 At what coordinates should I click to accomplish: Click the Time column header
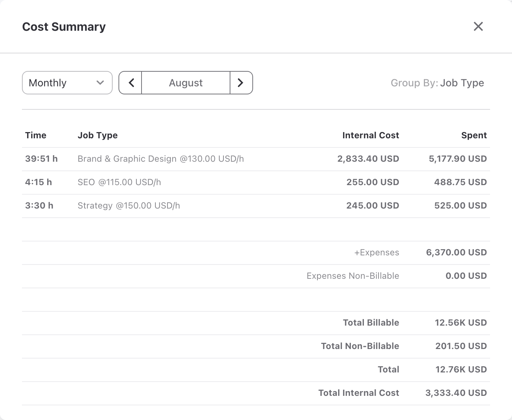[36, 135]
